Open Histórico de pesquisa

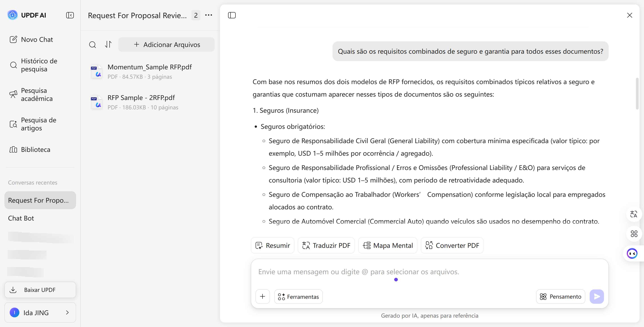40,65
